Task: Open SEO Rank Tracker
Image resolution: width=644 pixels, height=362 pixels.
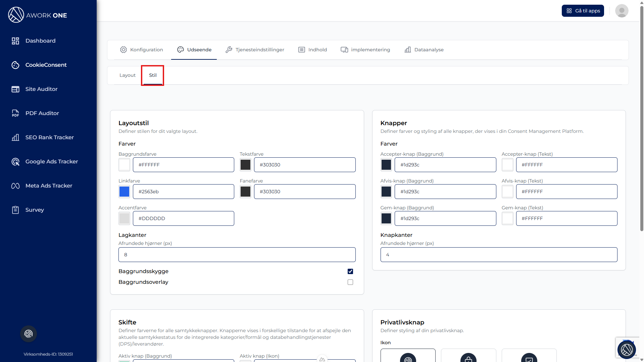Action: pos(49,137)
